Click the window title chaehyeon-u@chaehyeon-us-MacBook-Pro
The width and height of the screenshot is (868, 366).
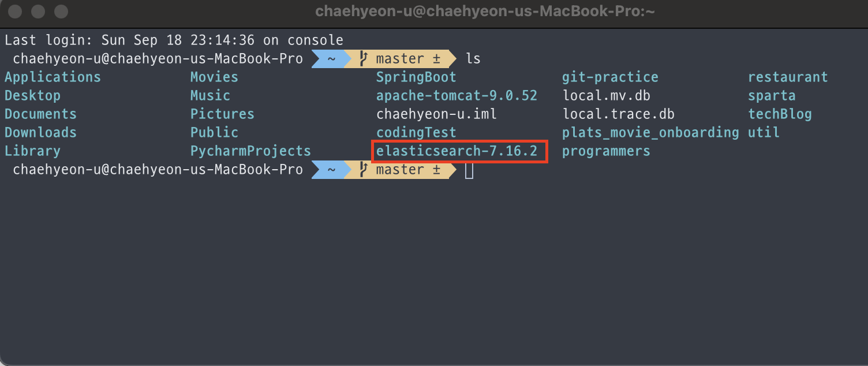click(485, 11)
